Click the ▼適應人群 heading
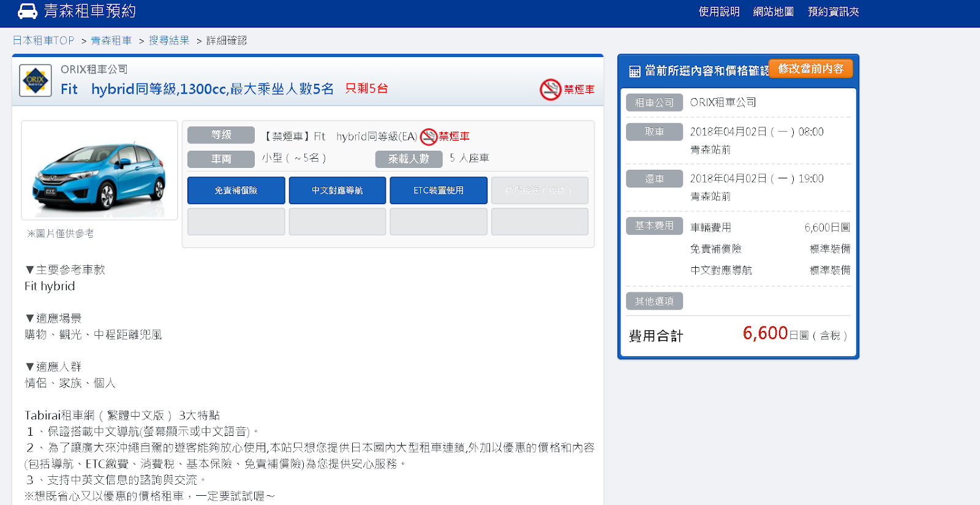The height and width of the screenshot is (505, 980). pos(53,366)
